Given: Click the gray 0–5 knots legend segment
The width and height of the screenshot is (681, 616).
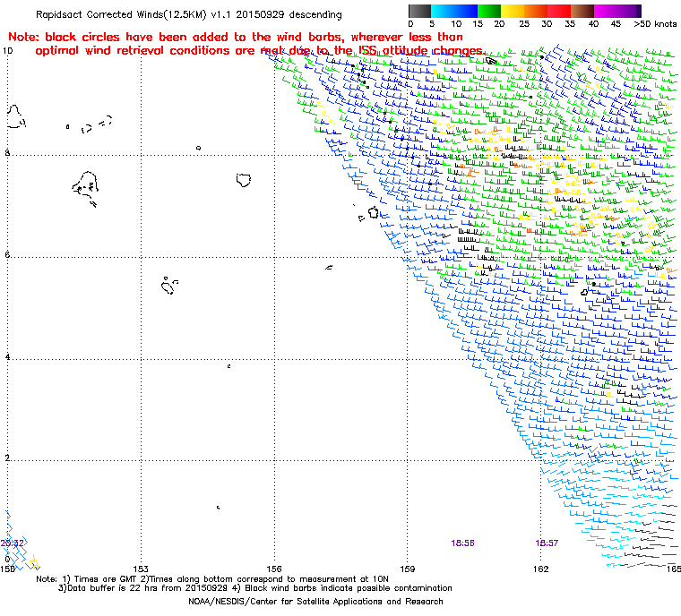Looking at the screenshot, I should 419,11.
